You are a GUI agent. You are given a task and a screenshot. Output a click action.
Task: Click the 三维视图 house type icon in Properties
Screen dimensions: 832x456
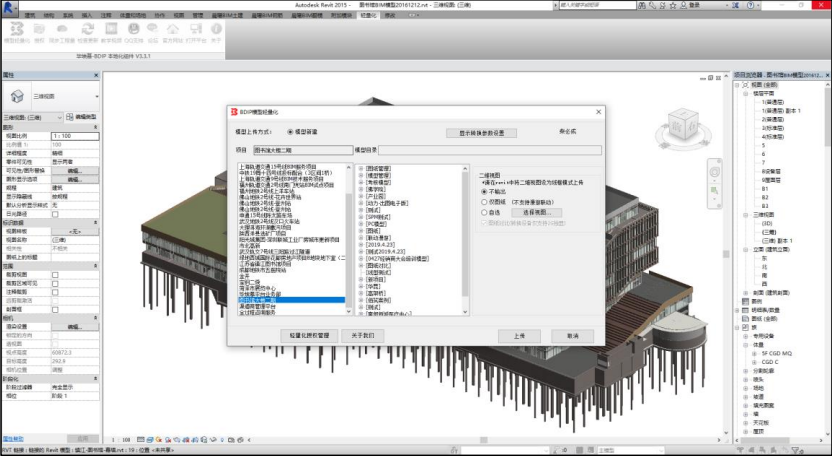(17, 96)
